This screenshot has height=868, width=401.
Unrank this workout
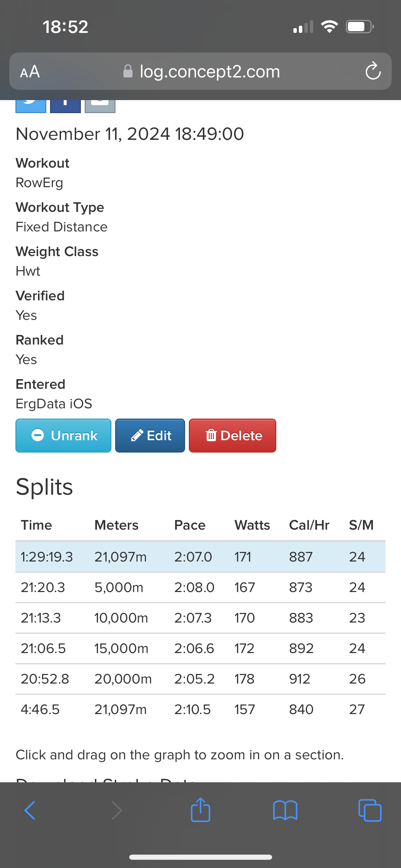click(63, 436)
